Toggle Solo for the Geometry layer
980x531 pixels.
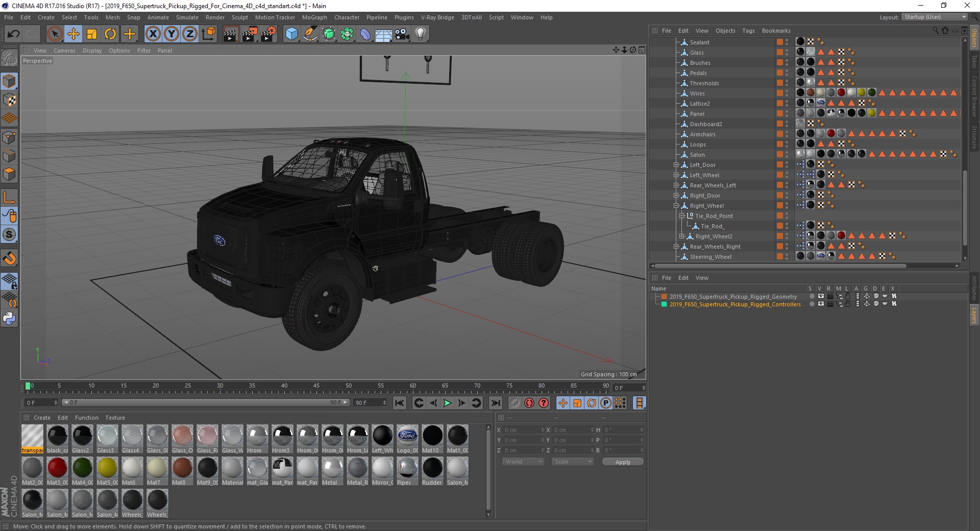click(x=812, y=296)
